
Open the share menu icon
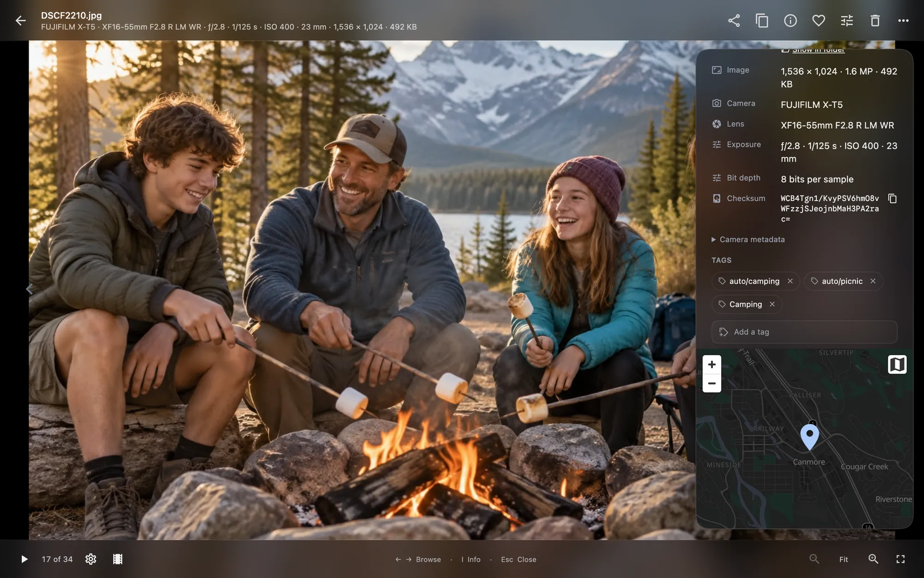[734, 20]
